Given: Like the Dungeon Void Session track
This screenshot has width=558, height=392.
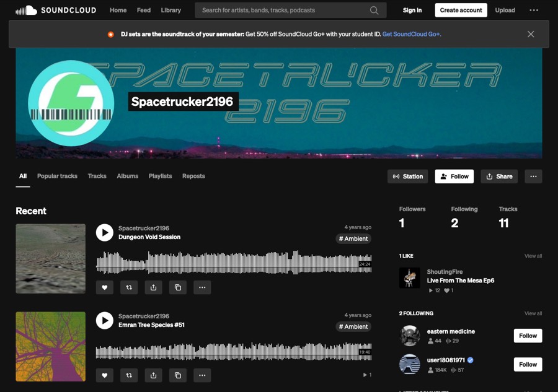Looking at the screenshot, I should coord(105,287).
